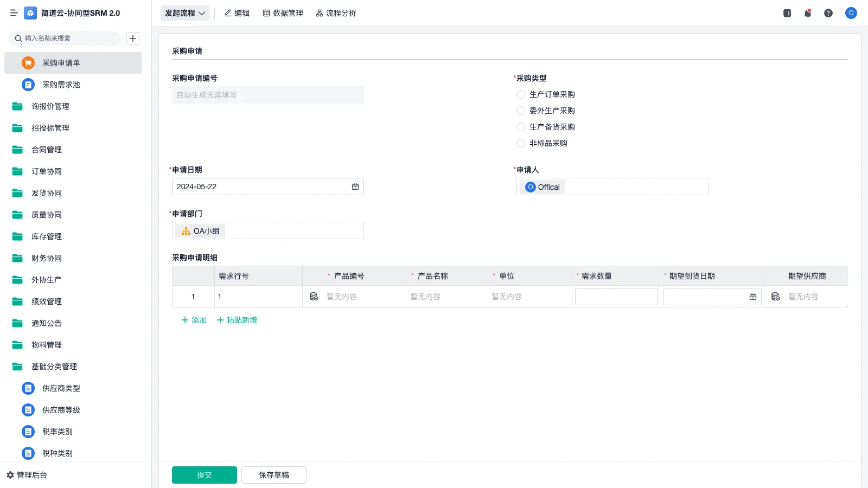Collapse sidebar with hamburger menu icon

pos(14,13)
